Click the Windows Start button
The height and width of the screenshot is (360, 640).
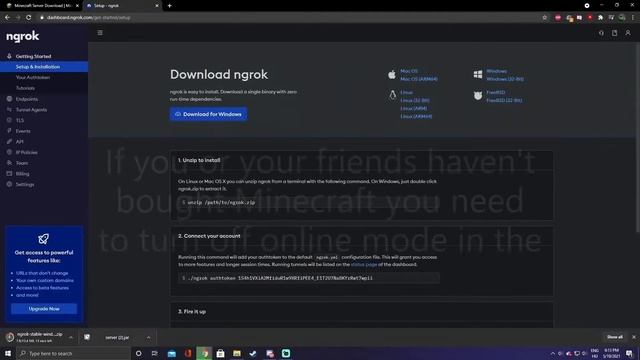click(x=8, y=353)
